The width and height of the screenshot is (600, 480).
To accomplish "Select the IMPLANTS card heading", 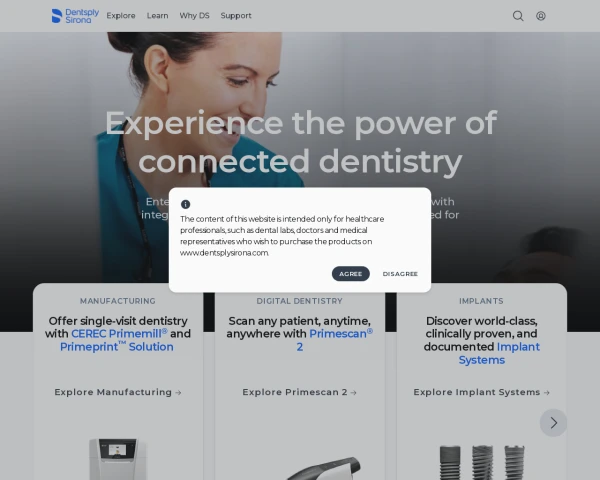I will pos(481,301).
